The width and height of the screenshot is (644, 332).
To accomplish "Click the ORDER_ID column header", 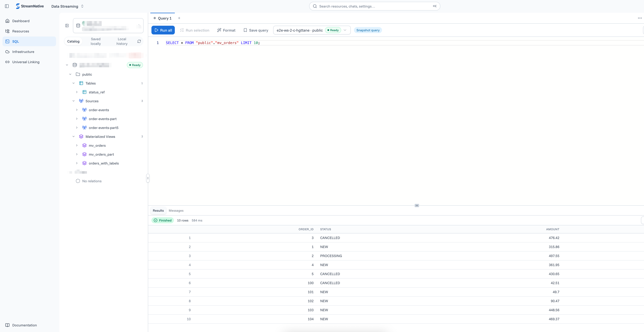I will (x=306, y=229).
